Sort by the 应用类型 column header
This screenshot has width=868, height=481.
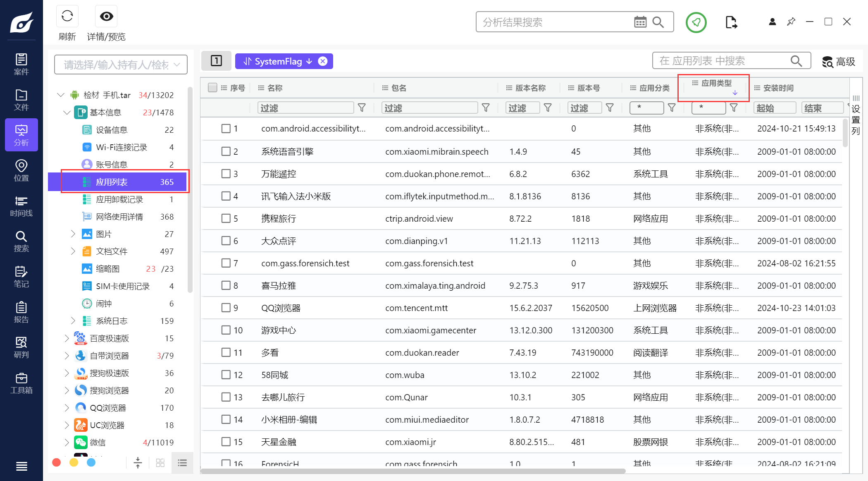pyautogui.click(x=716, y=83)
